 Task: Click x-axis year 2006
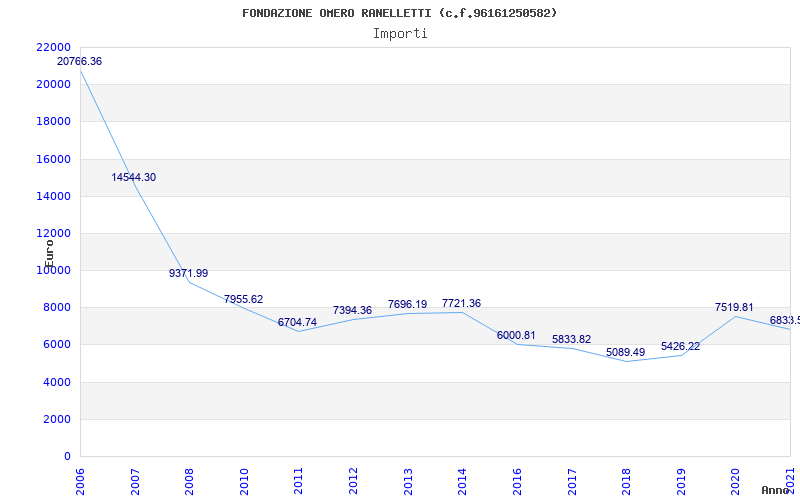coord(80,482)
